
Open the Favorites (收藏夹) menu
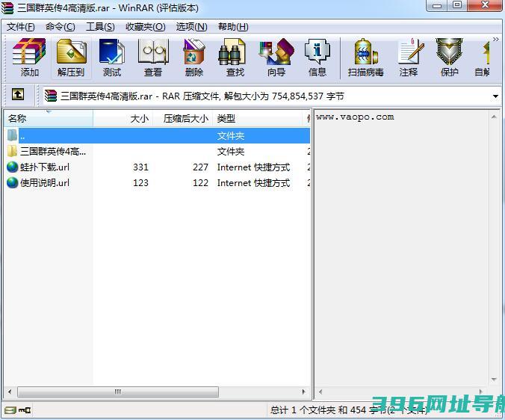click(x=145, y=27)
